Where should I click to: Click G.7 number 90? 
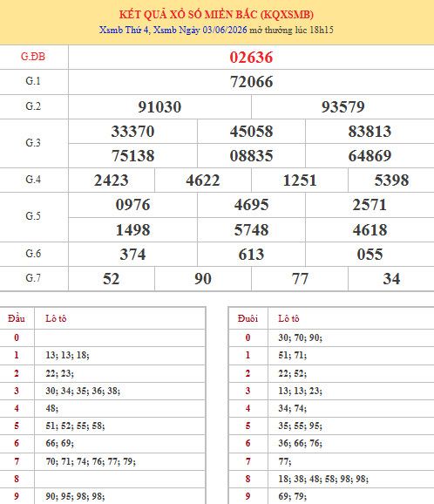click(x=203, y=279)
